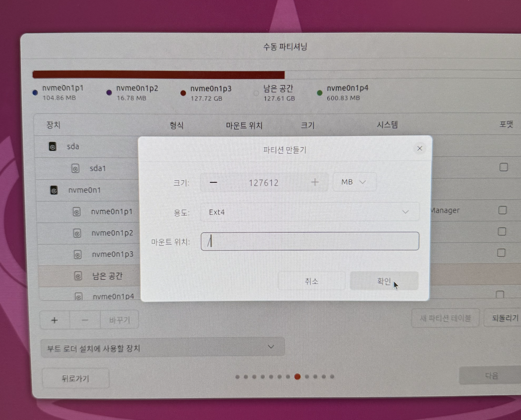Click the 시스템 system column header
The height and width of the screenshot is (420, 521).
388,125
